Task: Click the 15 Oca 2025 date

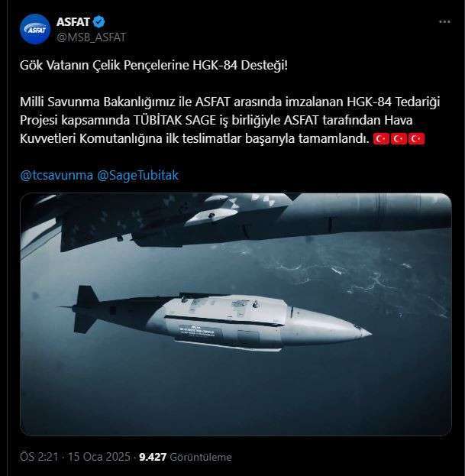Action: pos(99,457)
